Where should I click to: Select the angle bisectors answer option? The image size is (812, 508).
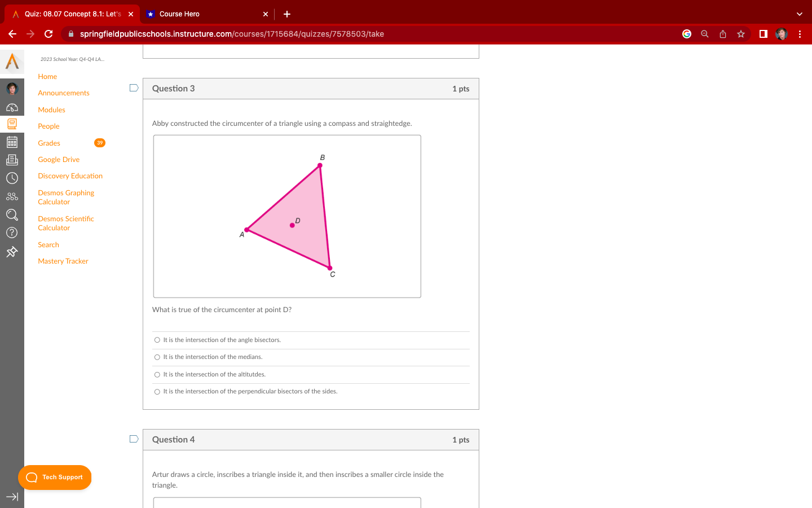(157, 340)
